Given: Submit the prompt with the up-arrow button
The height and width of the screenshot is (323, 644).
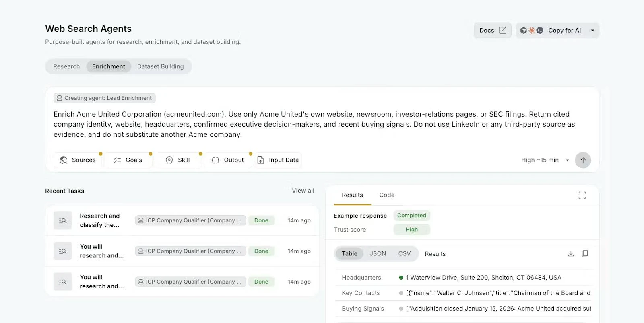Looking at the screenshot, I should coord(583,160).
